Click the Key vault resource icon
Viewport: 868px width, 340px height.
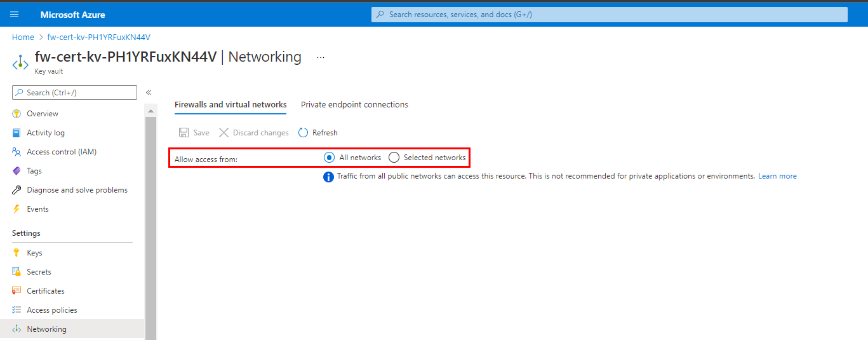(x=20, y=62)
